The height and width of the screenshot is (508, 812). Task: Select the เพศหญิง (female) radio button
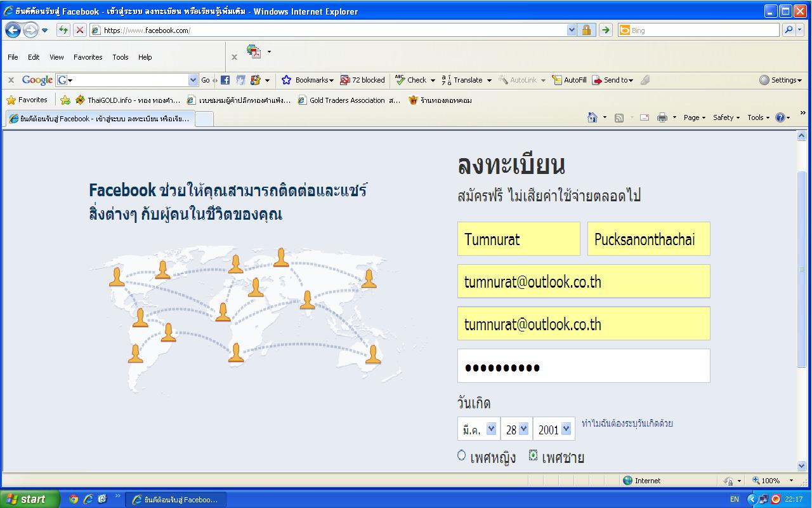tap(462, 455)
